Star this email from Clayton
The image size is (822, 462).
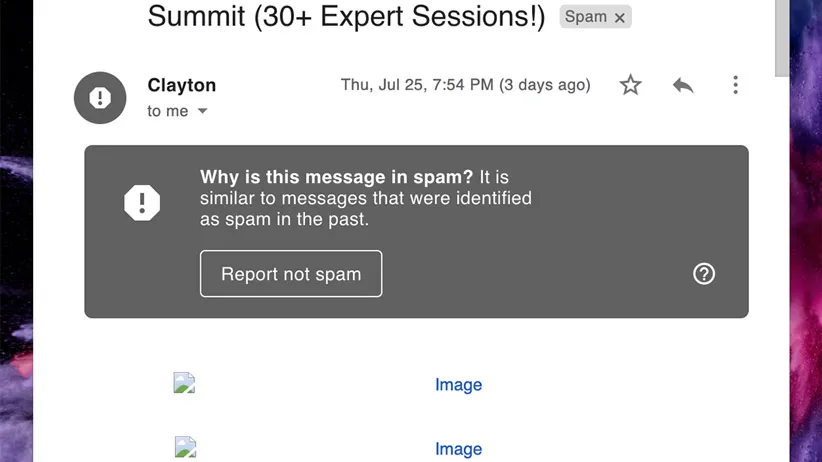630,85
